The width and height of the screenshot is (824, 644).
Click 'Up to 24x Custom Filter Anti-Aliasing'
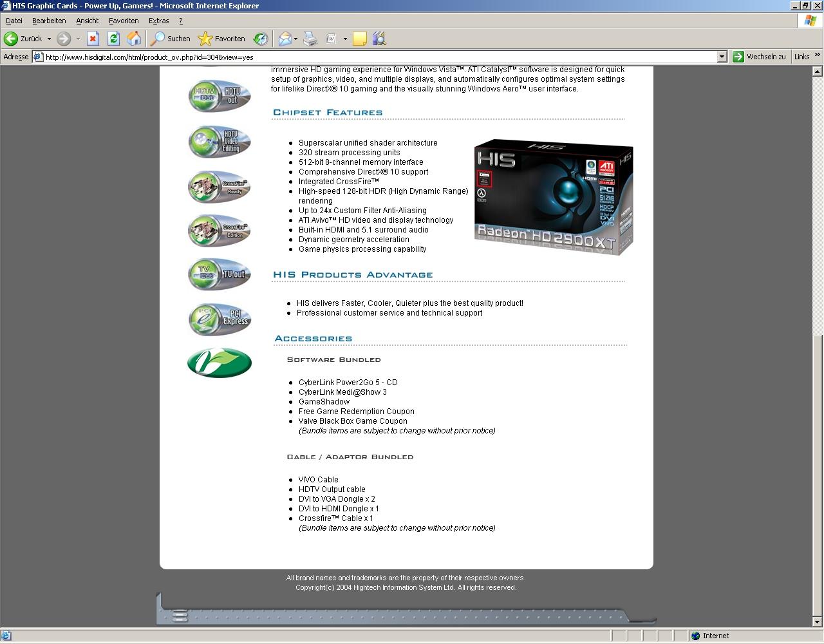(x=362, y=211)
